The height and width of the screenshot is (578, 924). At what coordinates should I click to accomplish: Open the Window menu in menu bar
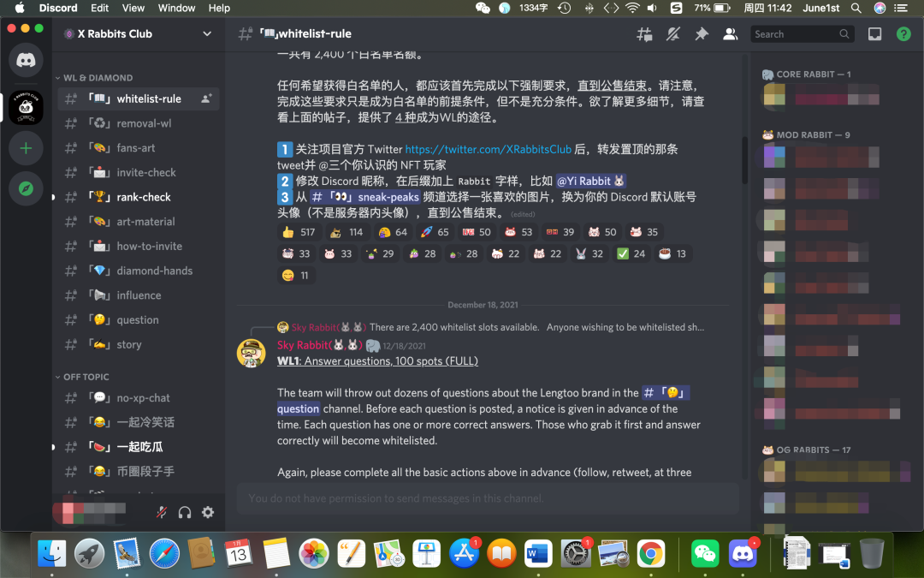[x=176, y=8]
